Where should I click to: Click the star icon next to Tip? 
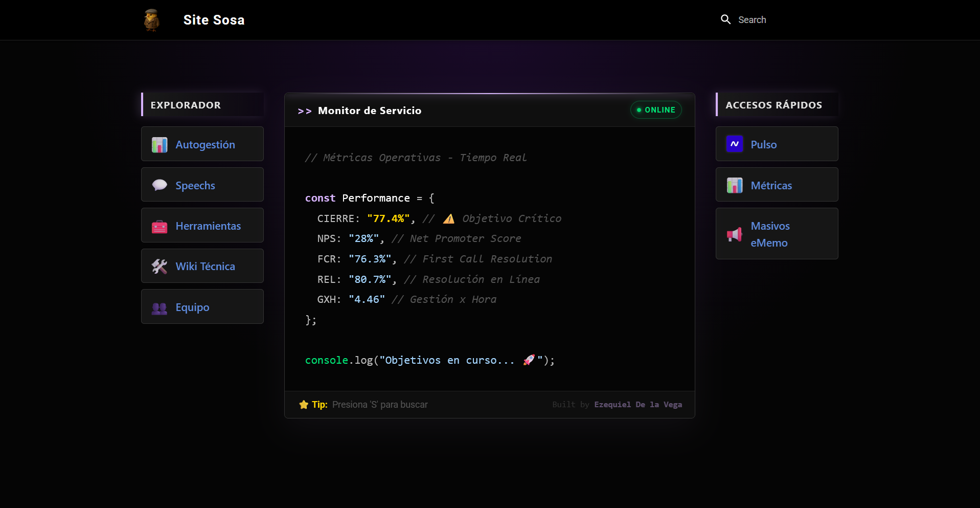coord(303,405)
